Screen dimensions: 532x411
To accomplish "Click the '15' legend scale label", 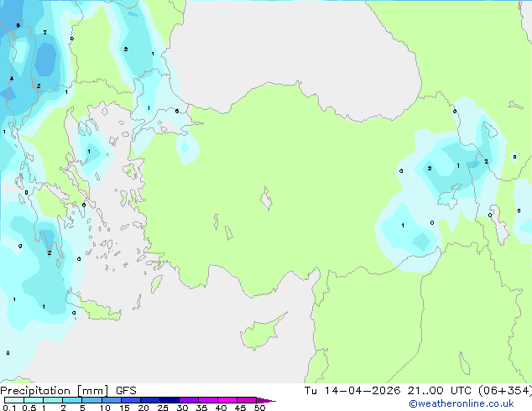I will tap(124, 408).
